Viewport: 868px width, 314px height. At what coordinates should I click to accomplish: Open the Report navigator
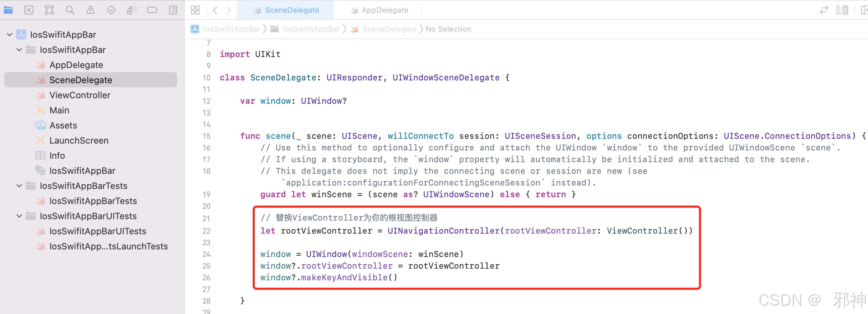click(x=173, y=10)
